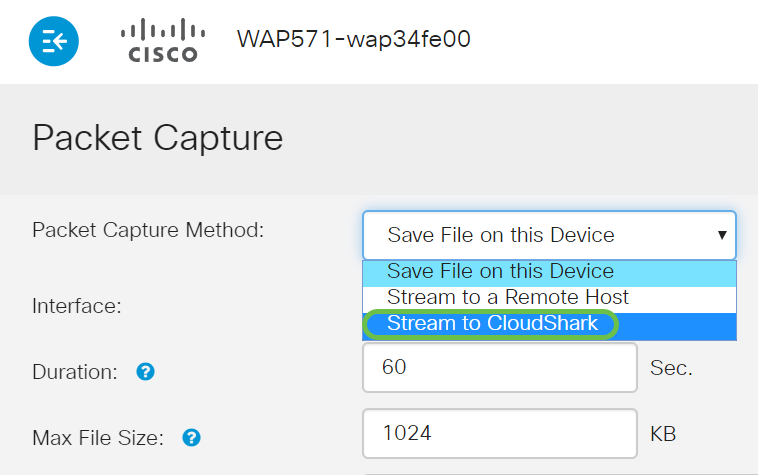Click the Max File Size help icon
The height and width of the screenshot is (475, 758).
[192, 437]
